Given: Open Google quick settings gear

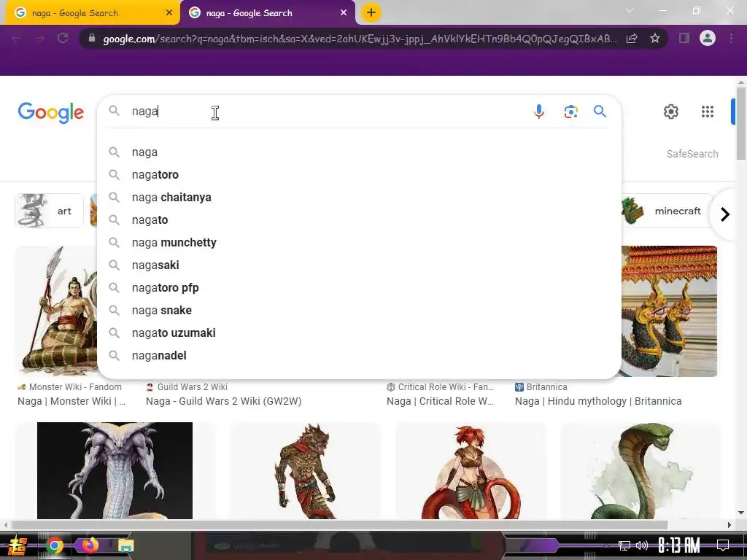Looking at the screenshot, I should (x=671, y=112).
